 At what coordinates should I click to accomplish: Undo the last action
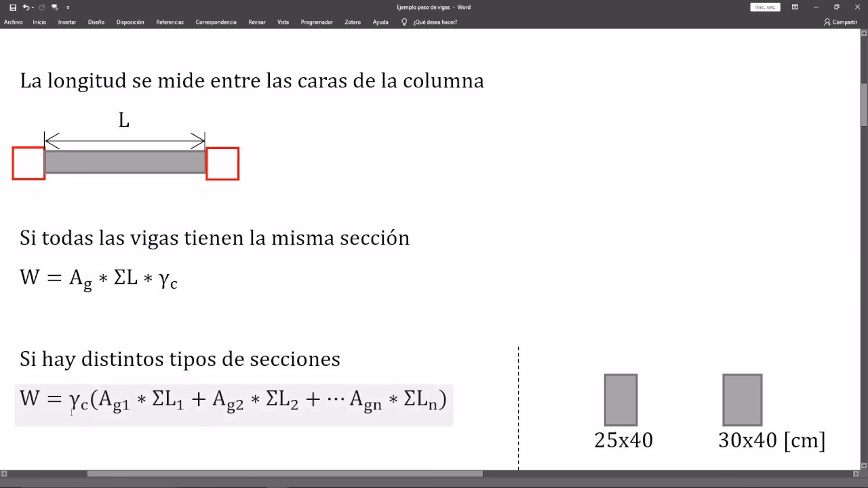click(24, 7)
